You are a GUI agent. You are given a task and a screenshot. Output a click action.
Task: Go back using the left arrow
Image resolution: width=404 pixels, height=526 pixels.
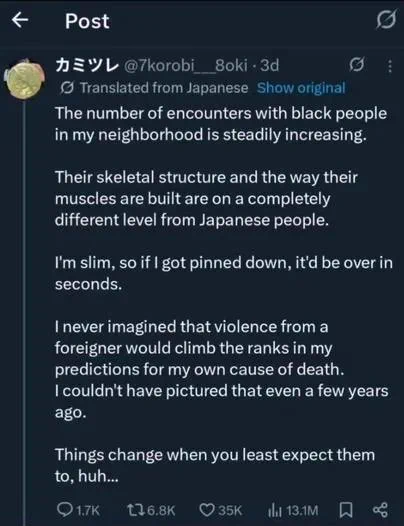pyautogui.click(x=20, y=20)
